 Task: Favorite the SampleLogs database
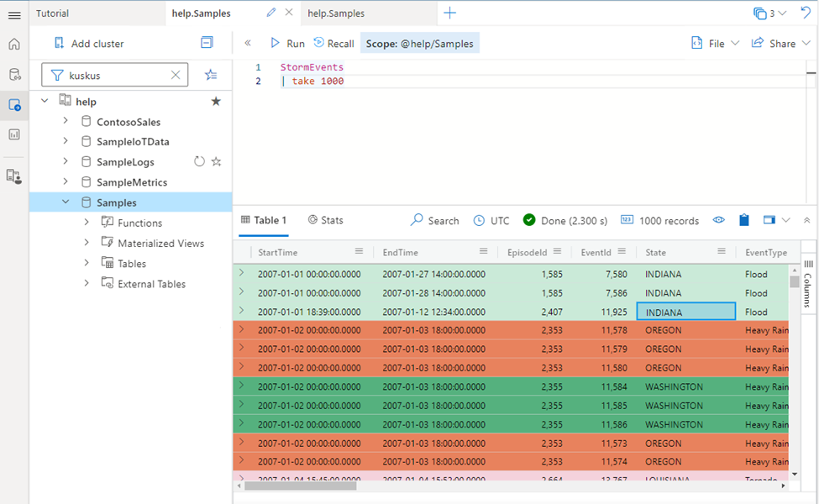pyautogui.click(x=216, y=161)
